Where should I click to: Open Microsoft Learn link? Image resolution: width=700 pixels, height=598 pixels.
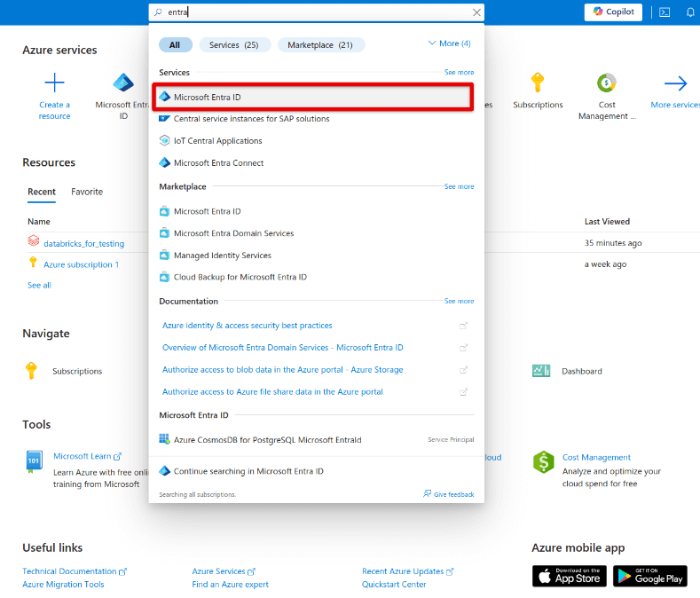tap(87, 456)
